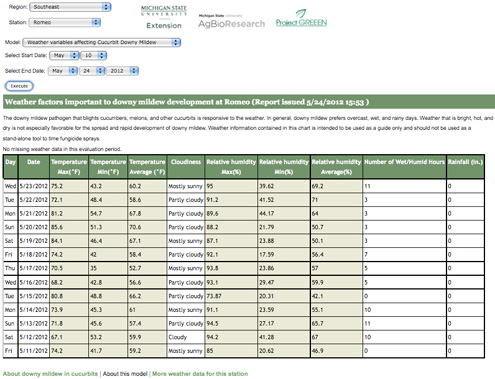Open the start date month dropdown (May)
The image size is (495, 379).
pyautogui.click(x=64, y=55)
